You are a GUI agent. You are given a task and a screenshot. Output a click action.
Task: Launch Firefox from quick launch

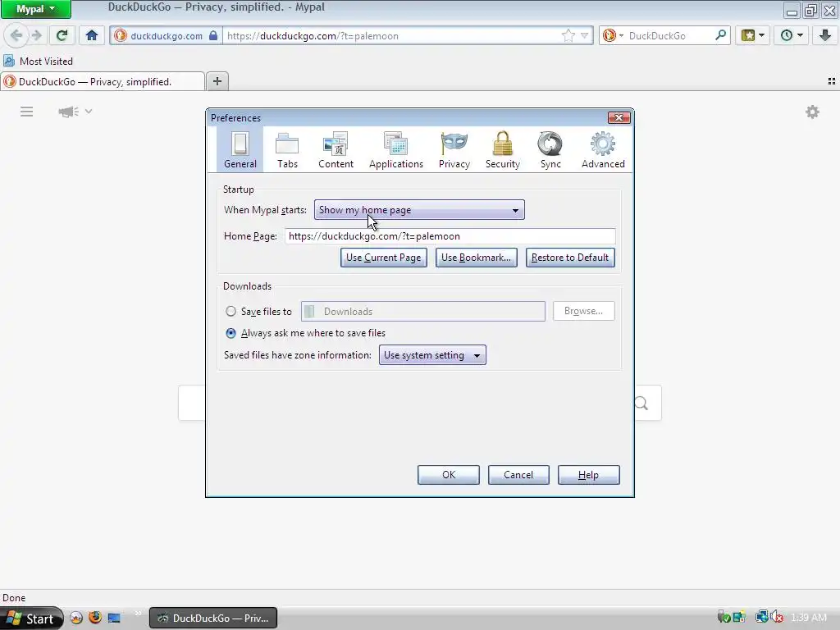coord(95,618)
